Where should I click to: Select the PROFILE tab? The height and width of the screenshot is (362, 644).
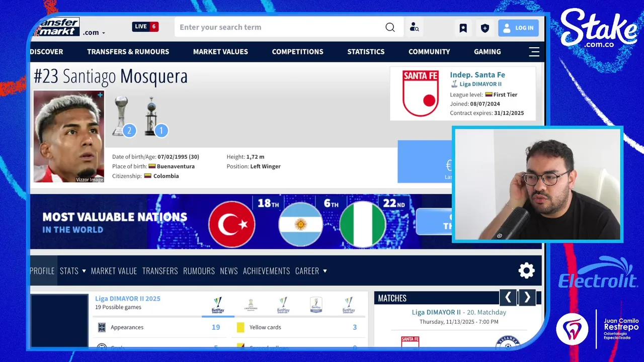click(42, 270)
